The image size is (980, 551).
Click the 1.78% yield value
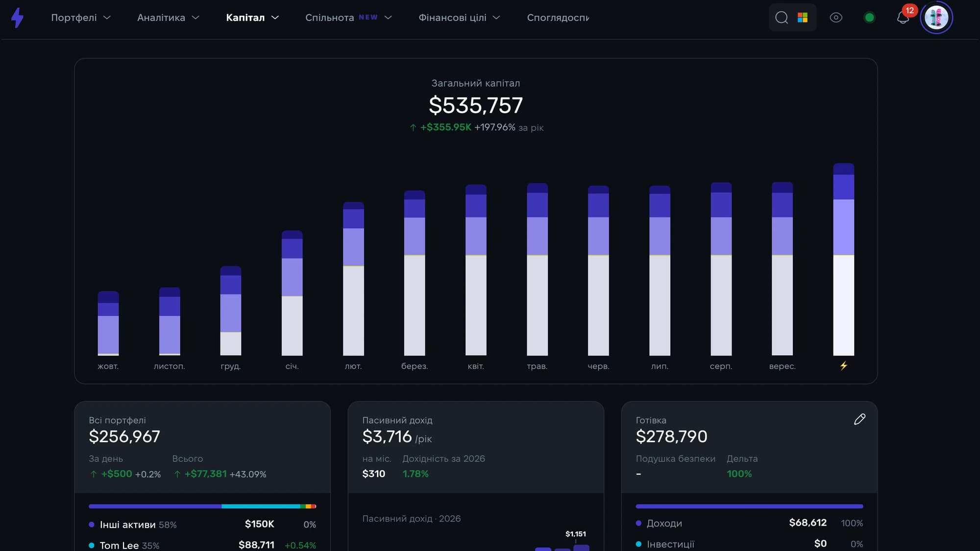(416, 474)
